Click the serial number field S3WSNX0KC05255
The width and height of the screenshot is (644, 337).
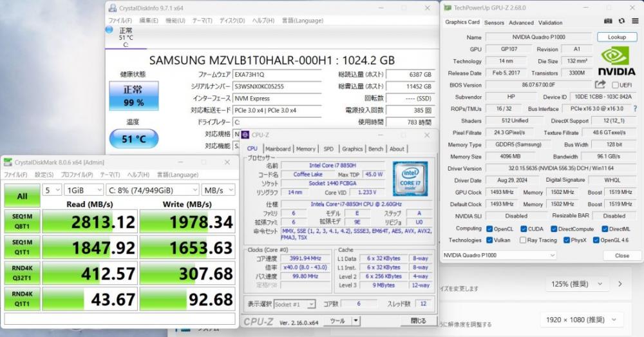(x=277, y=86)
